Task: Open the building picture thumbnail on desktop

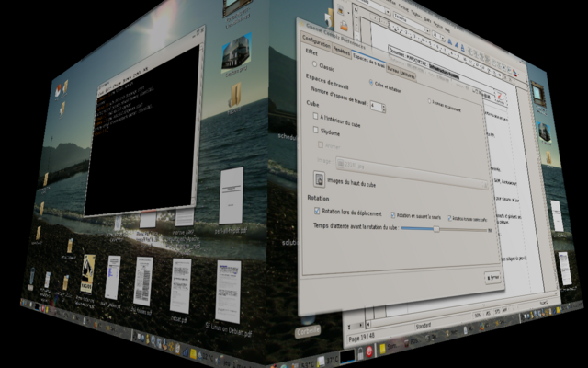Action: 236,52
